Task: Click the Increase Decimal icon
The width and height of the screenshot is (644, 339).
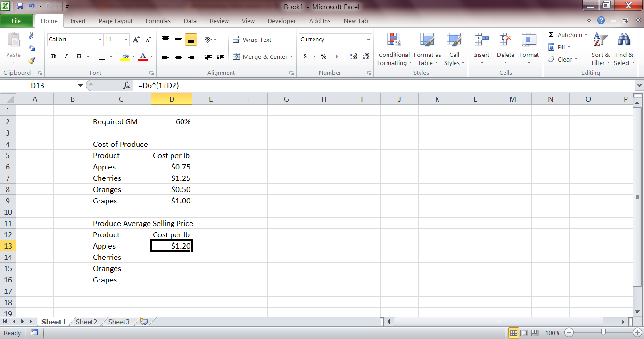Action: coord(354,56)
